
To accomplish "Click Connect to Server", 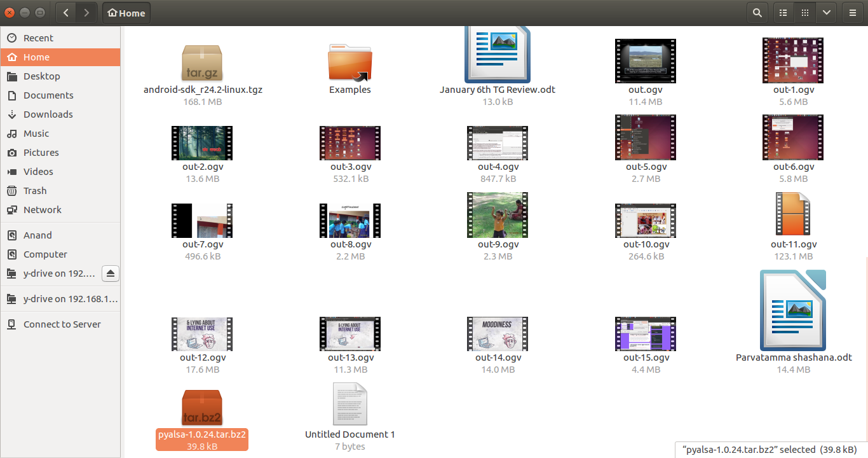I will pyautogui.click(x=60, y=324).
